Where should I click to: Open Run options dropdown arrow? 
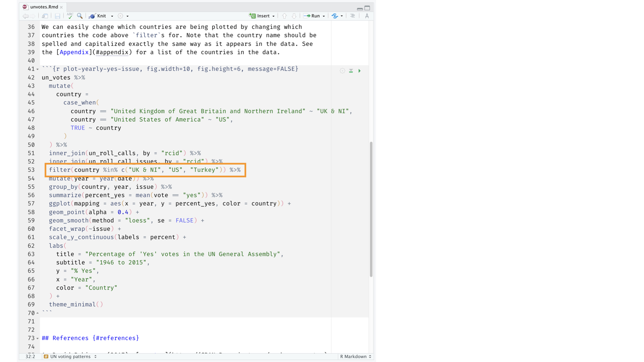click(324, 16)
